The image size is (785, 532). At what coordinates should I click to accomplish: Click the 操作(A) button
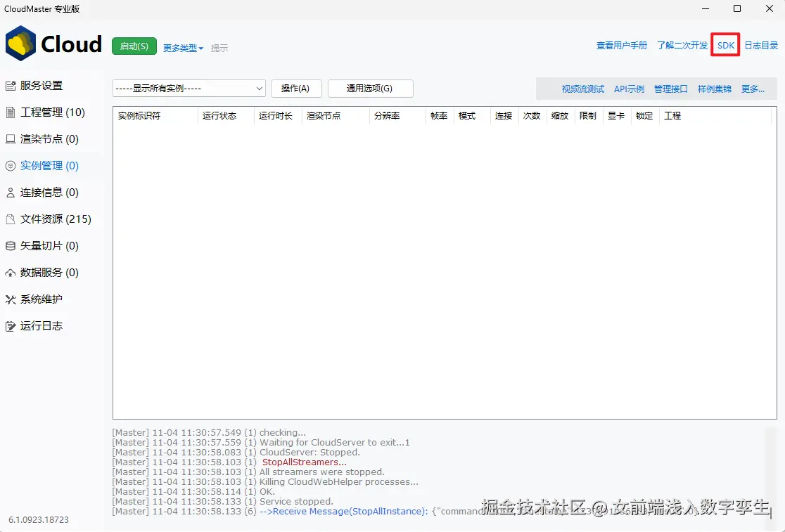pos(296,89)
